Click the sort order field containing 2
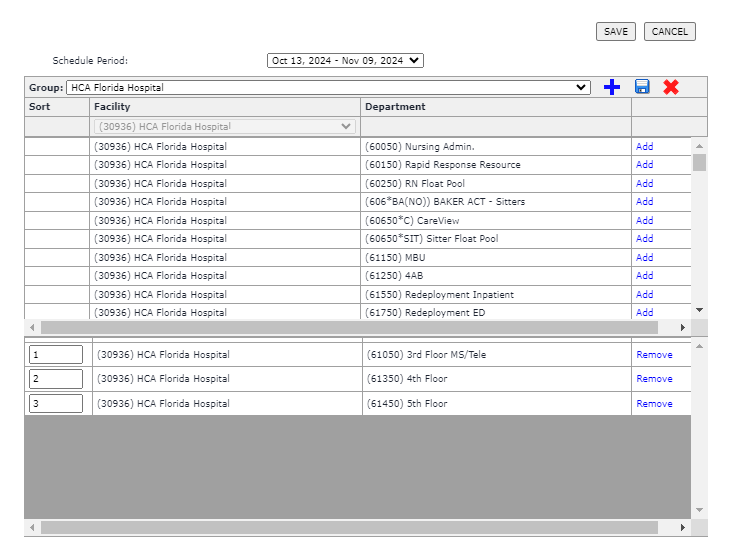Viewport: 733px width, 558px height. pyautogui.click(x=56, y=379)
